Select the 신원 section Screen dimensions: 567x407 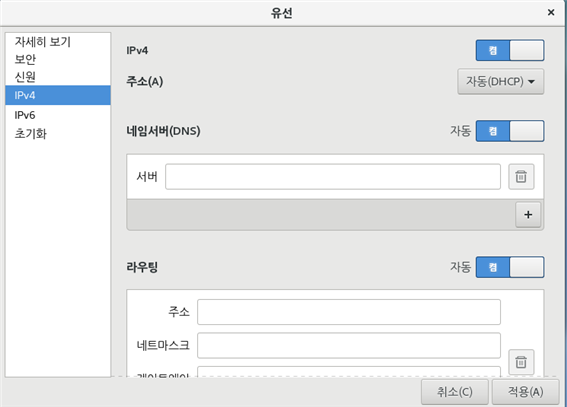[x=58, y=77]
